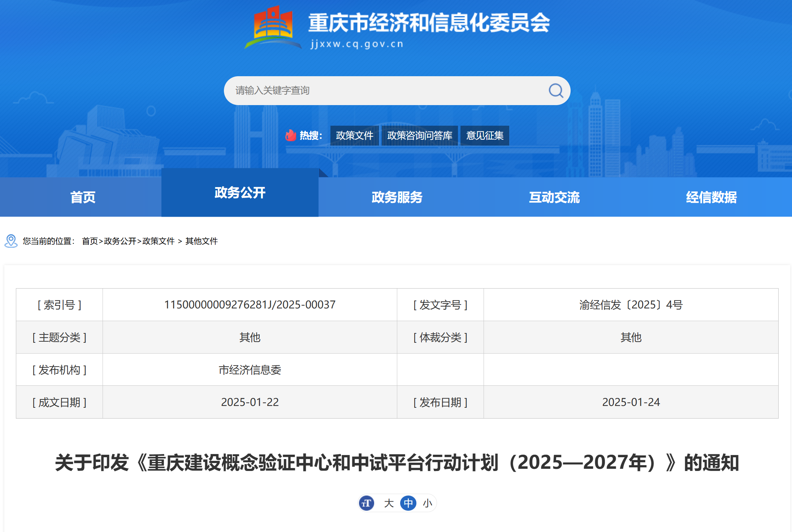Click document number 渝经信发〔2025〕4号
The image size is (792, 532).
(x=631, y=305)
